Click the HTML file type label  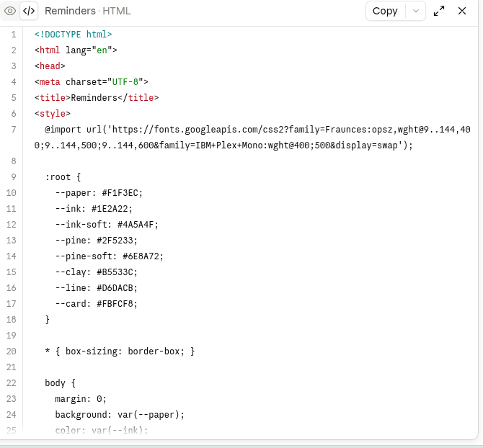(x=117, y=11)
